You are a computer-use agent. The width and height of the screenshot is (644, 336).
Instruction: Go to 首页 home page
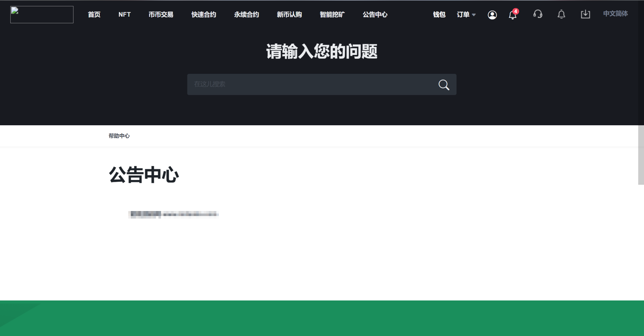pos(94,14)
